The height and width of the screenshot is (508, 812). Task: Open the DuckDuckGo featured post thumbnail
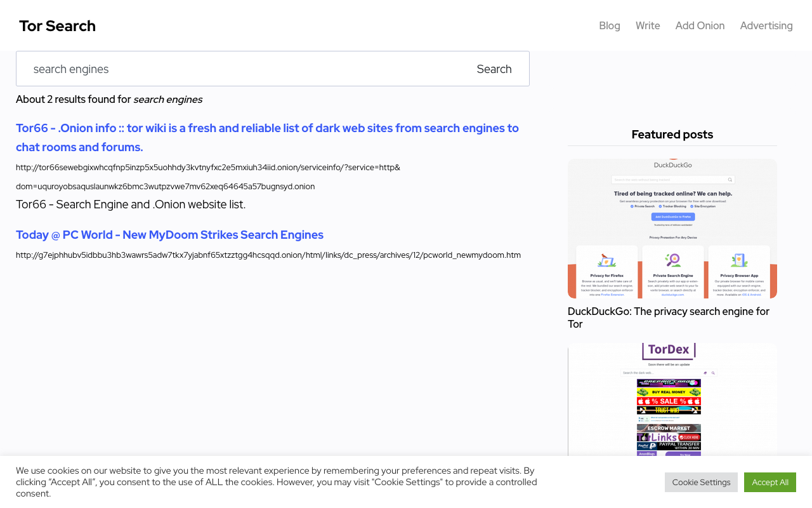[x=672, y=229]
